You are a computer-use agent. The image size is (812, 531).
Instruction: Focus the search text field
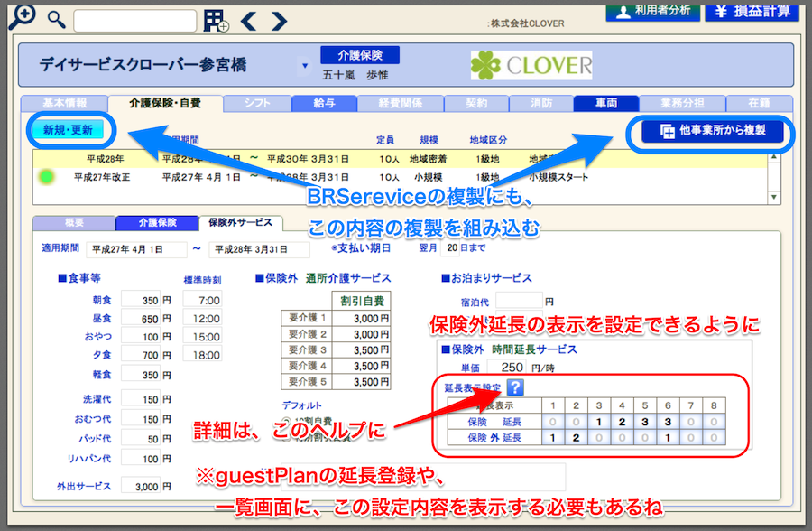(x=134, y=21)
